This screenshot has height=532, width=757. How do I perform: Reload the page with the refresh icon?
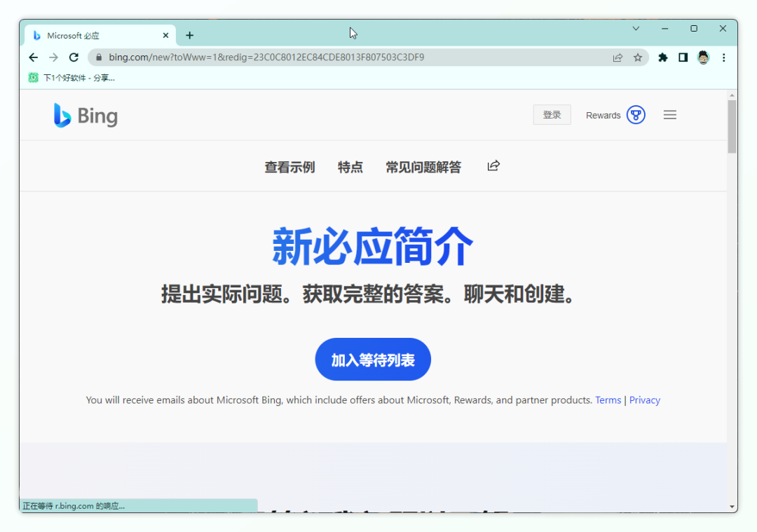74,57
